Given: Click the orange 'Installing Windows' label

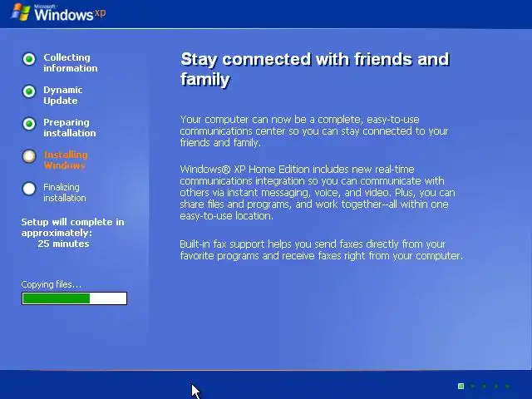Looking at the screenshot, I should (x=66, y=160).
